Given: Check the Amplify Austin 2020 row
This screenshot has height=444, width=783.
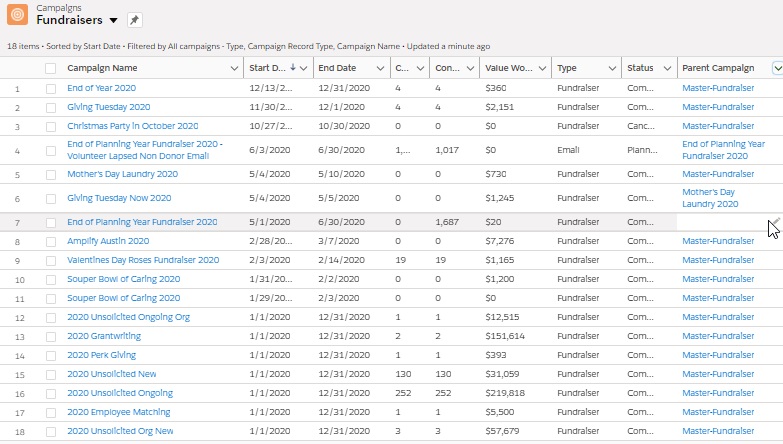Looking at the screenshot, I should (x=51, y=241).
